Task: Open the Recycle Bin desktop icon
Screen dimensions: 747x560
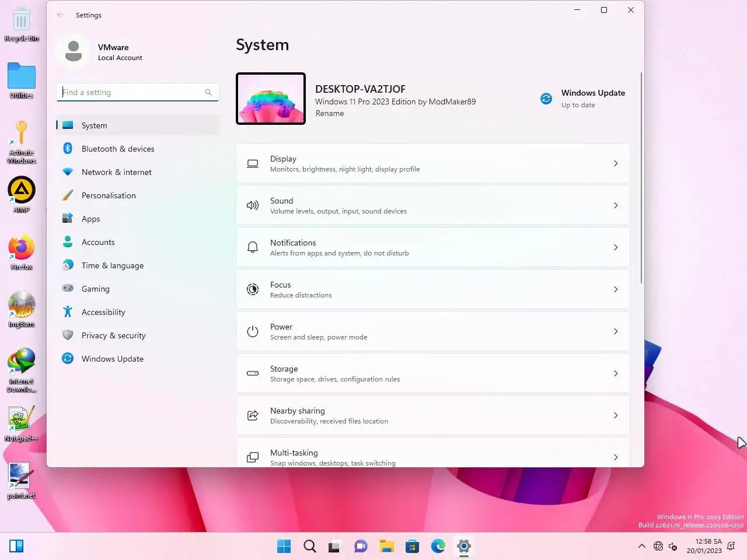Action: (21, 23)
